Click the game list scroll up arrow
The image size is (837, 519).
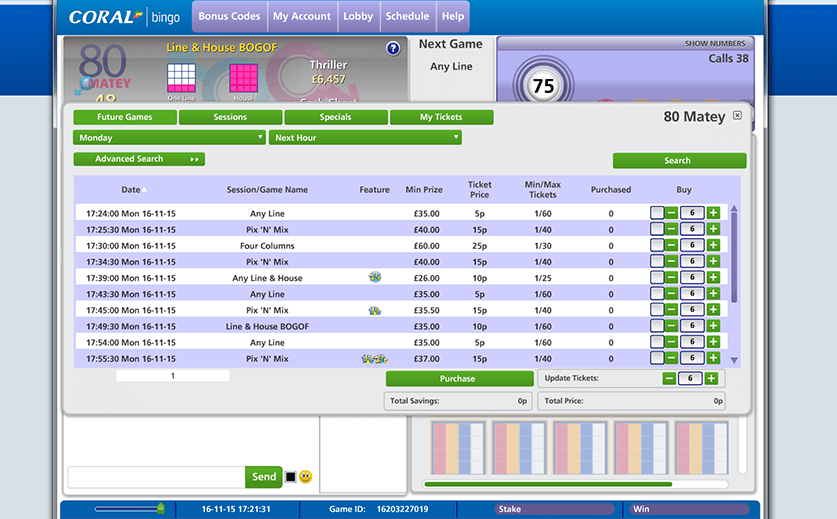[734, 208]
